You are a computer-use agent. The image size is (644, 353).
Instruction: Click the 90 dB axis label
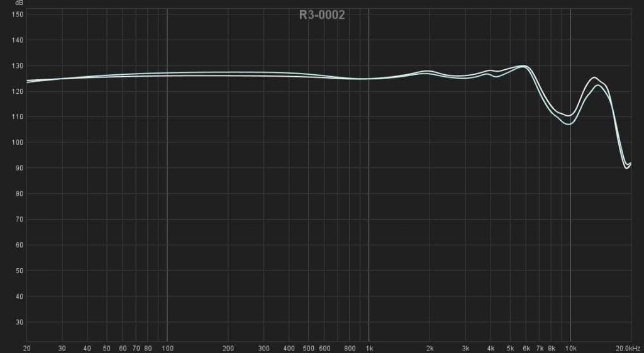click(x=20, y=169)
